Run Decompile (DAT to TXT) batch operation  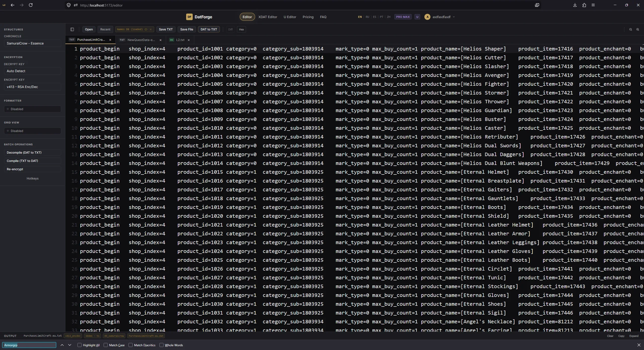point(32,153)
